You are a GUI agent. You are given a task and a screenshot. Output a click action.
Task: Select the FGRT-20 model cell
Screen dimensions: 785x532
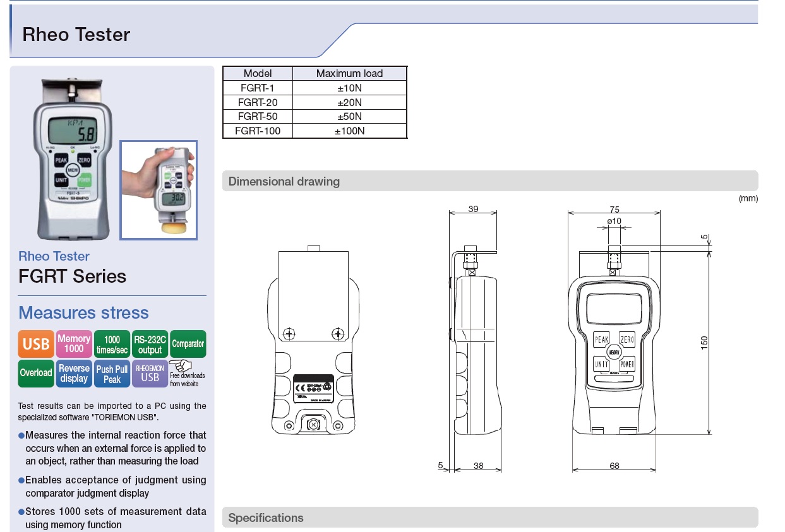tap(258, 102)
